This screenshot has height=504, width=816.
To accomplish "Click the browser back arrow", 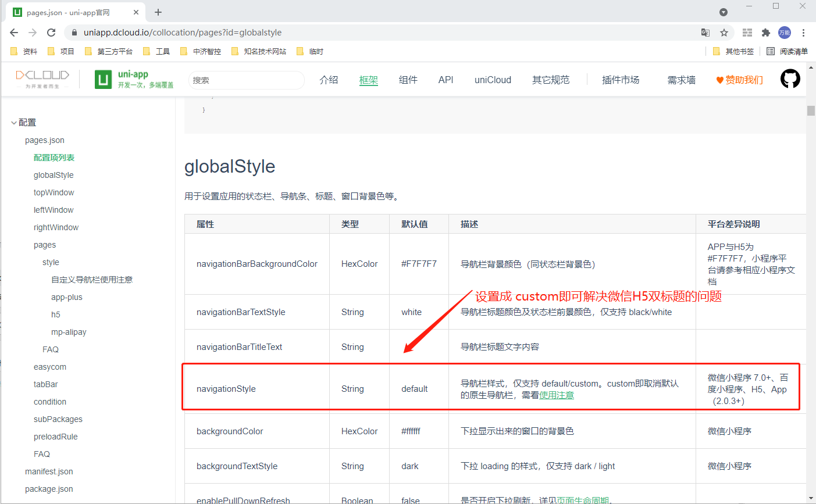I will [14, 33].
